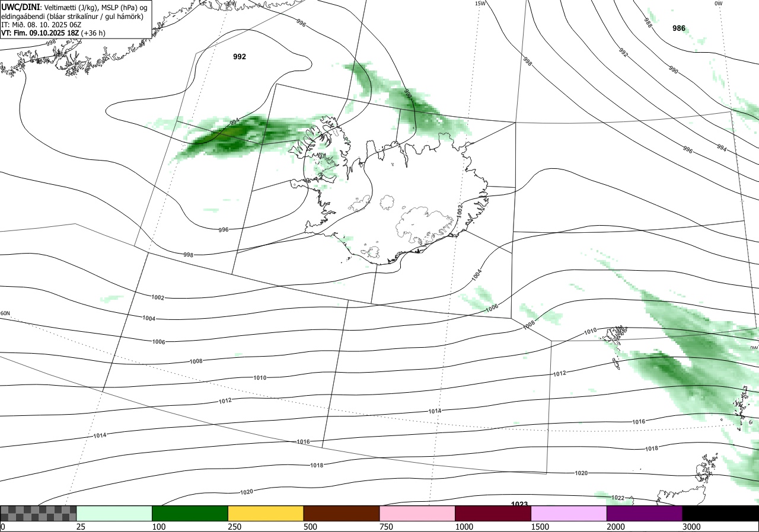Image resolution: width=759 pixels, height=532 pixels.
Task: Click the dark green 100–250 legend swatch
Action: pos(190,513)
